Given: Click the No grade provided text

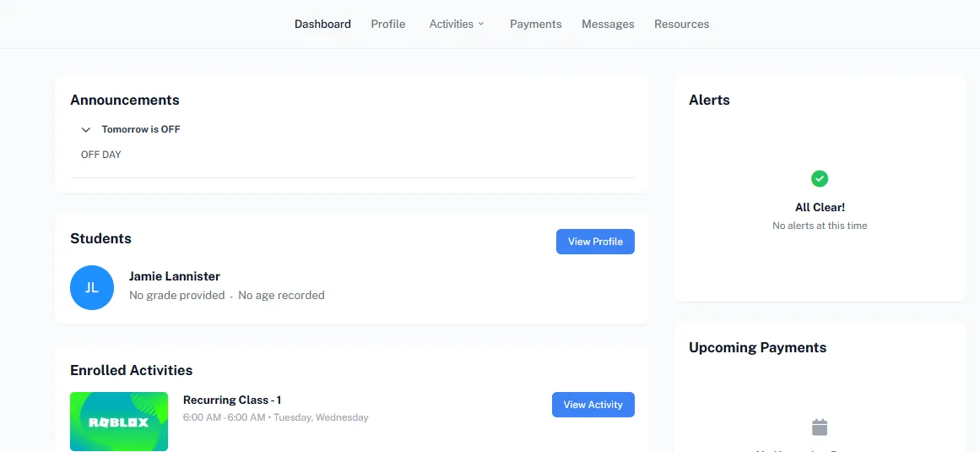Looking at the screenshot, I should click(177, 295).
